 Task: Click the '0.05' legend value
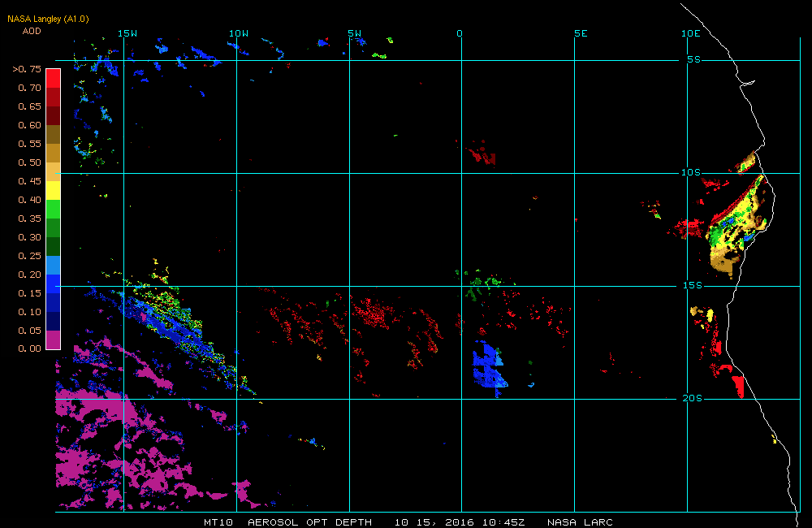pyautogui.click(x=29, y=331)
